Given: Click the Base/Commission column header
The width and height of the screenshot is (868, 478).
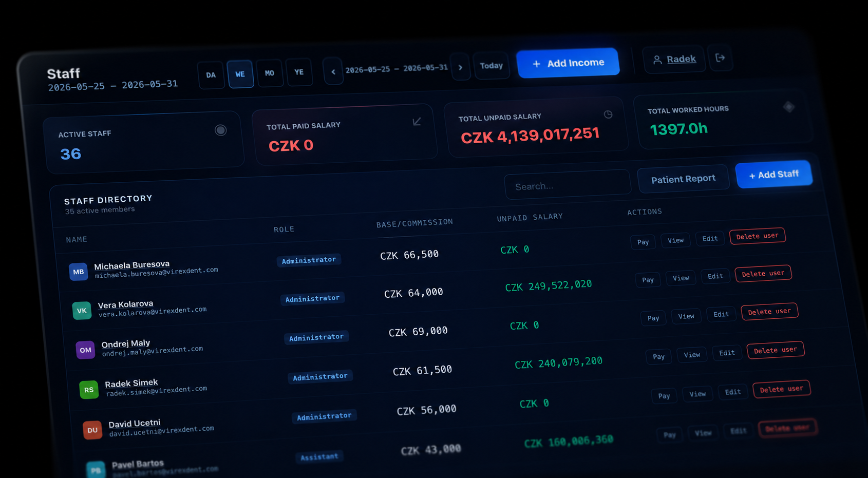Looking at the screenshot, I should coord(414,223).
